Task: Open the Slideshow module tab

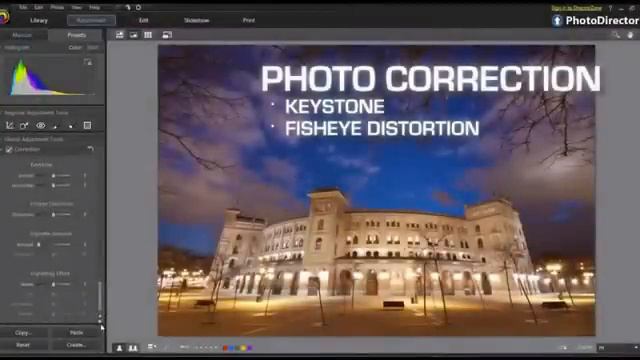Action: click(197, 20)
